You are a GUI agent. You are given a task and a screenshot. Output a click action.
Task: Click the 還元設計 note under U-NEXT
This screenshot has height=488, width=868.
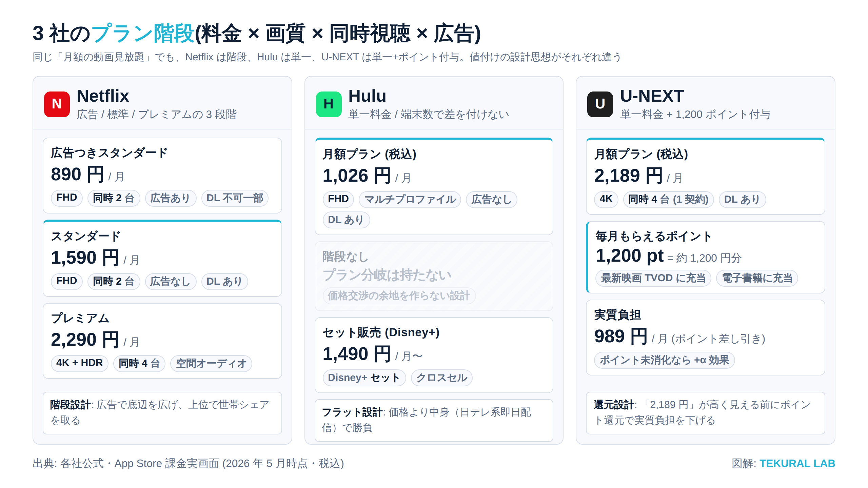705,413
